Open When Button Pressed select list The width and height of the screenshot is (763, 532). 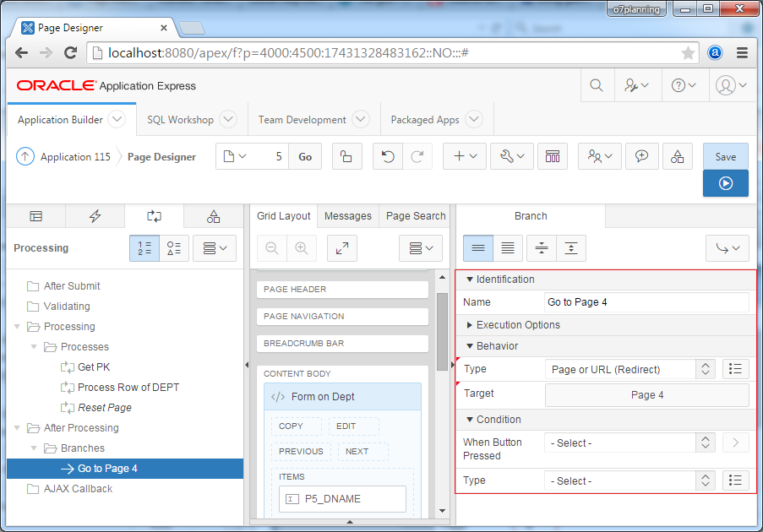pos(630,443)
